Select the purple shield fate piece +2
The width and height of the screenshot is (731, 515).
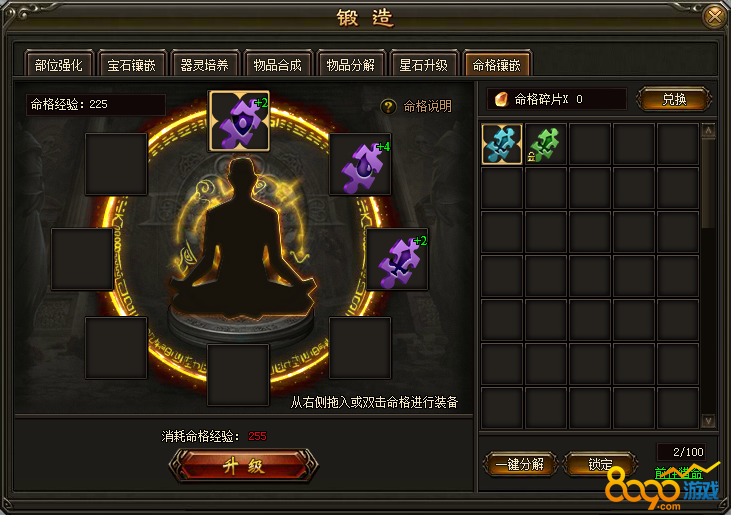239,121
